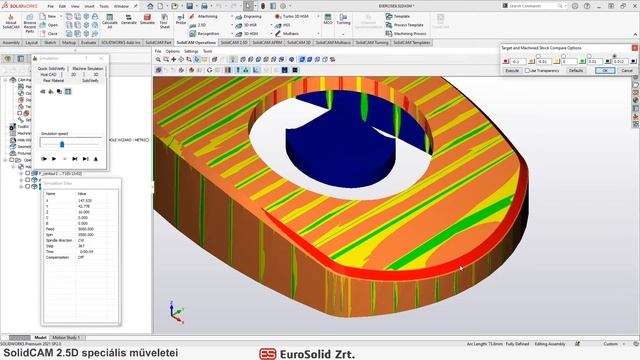The image size is (640, 360).
Task: Switch to SolidCAM Part tab
Action: click(x=158, y=42)
